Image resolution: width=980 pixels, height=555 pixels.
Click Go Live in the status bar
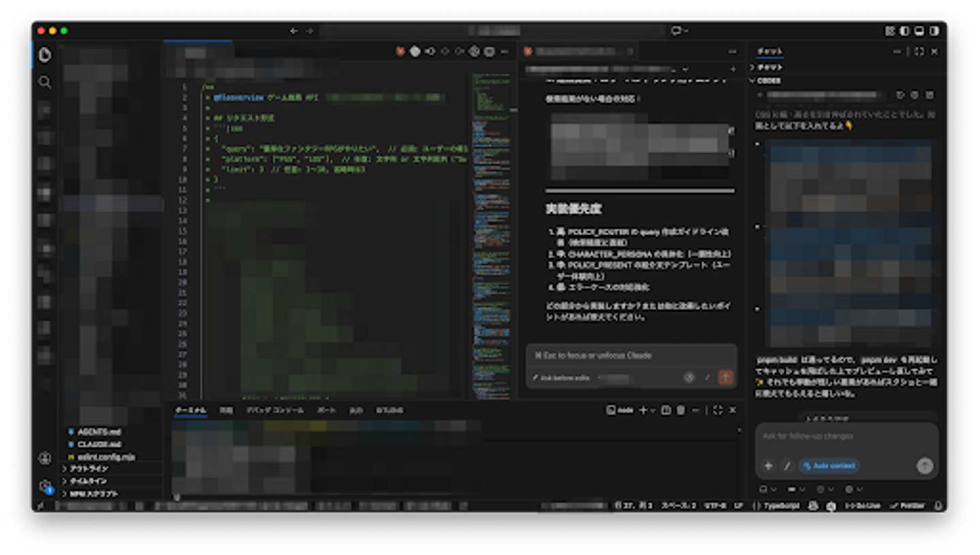point(862,506)
